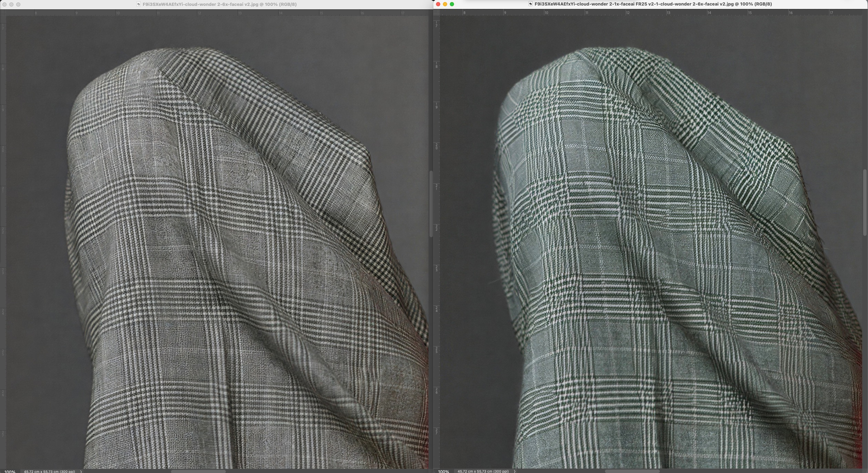Click the left window's horizontal scrollbar thumb
The width and height of the screenshot is (868, 473).
[x=198, y=471]
